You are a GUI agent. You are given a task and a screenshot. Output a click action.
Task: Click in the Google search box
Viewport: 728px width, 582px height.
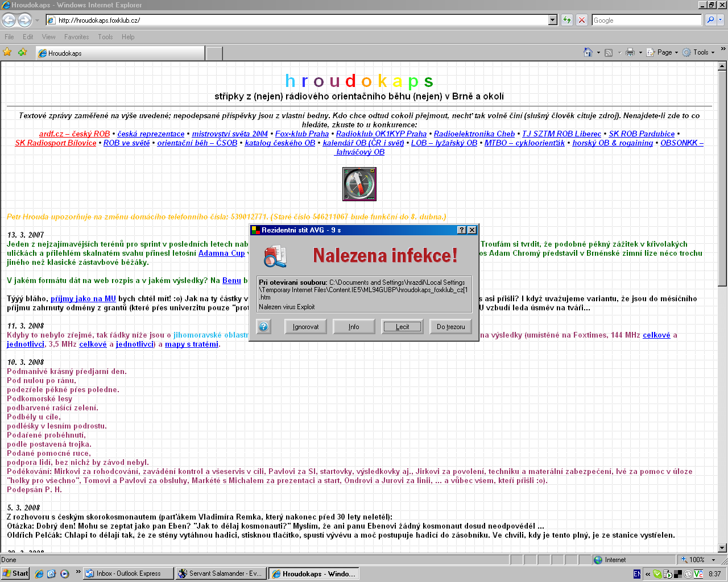pyautogui.click(x=647, y=20)
